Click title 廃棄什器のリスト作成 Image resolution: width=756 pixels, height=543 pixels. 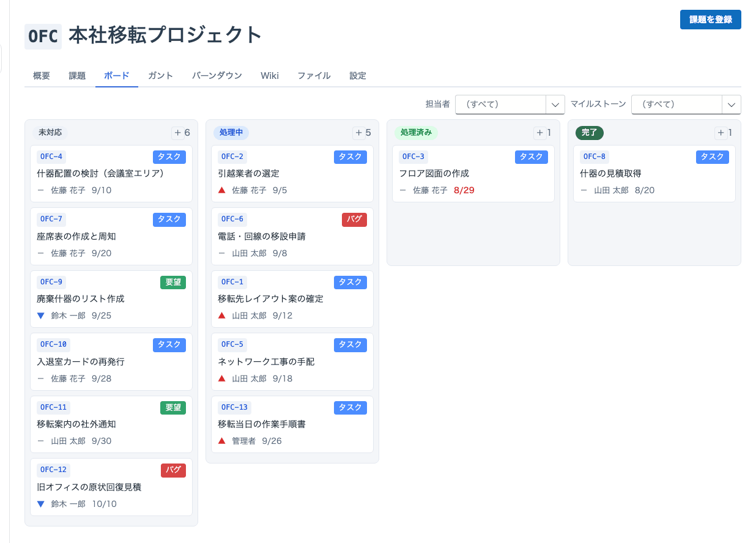click(x=81, y=299)
